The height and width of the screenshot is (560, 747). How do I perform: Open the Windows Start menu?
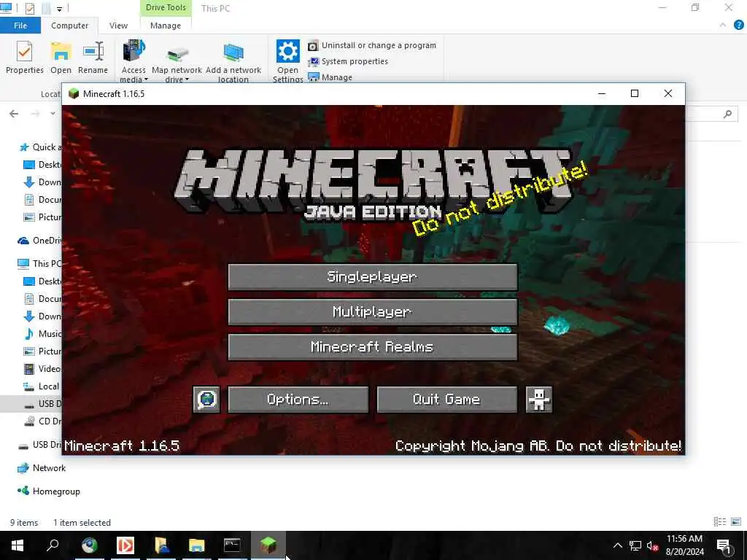[x=18, y=545]
